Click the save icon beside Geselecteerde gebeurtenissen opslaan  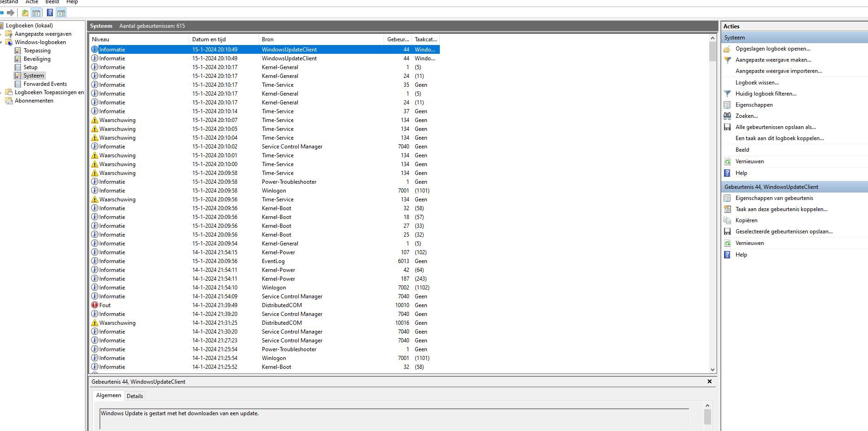point(727,232)
